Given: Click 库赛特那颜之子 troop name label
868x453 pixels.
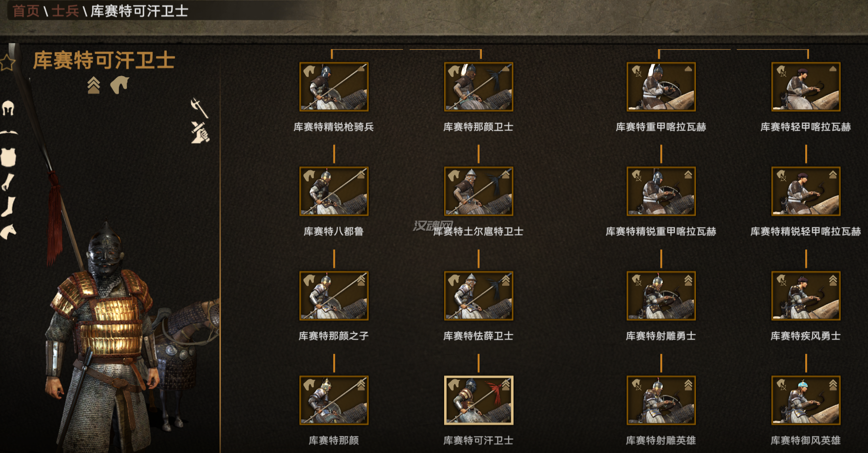Looking at the screenshot, I should point(334,336).
